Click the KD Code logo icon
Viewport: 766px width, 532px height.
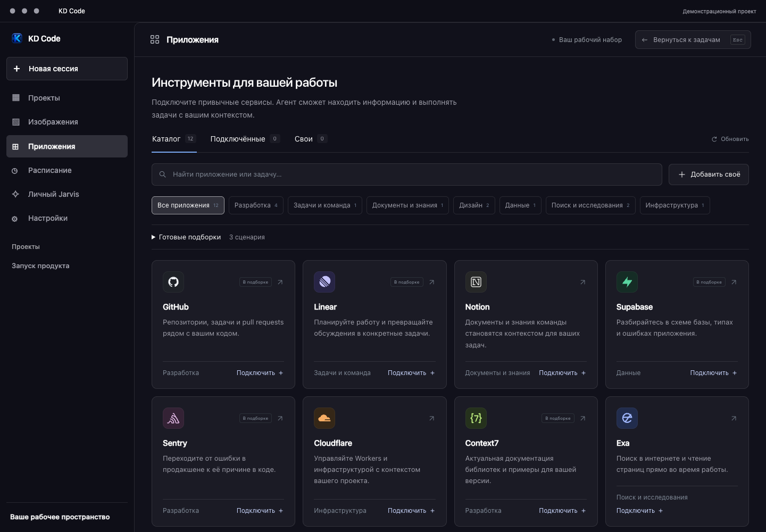(17, 38)
